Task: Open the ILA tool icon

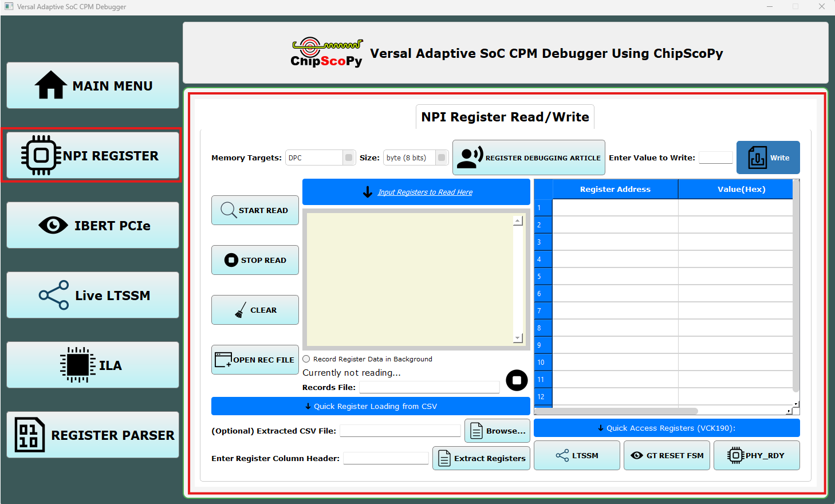Action: point(77,365)
